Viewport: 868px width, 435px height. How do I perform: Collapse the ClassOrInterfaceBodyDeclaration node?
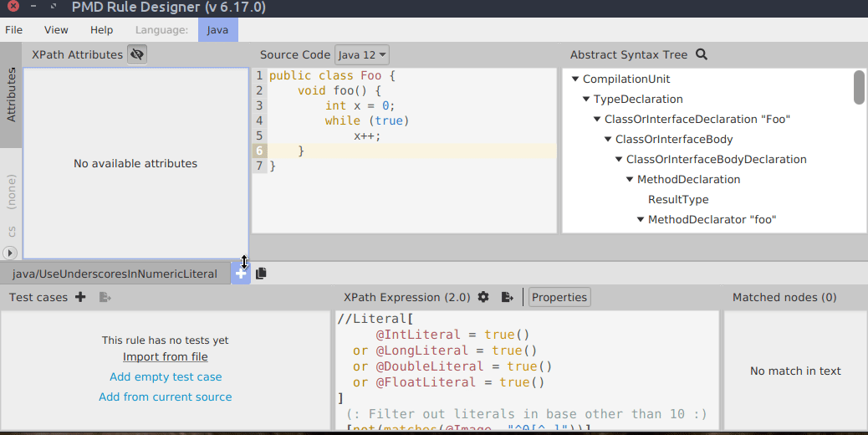619,160
